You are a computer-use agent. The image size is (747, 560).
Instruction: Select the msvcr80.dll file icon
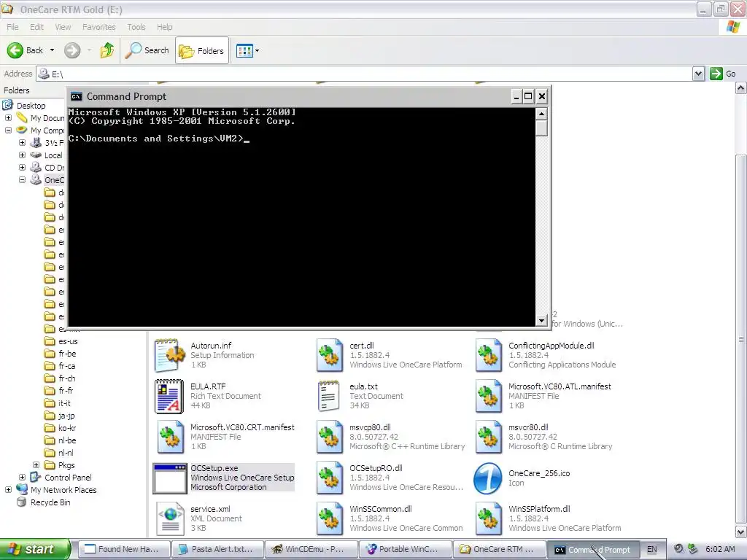click(488, 437)
